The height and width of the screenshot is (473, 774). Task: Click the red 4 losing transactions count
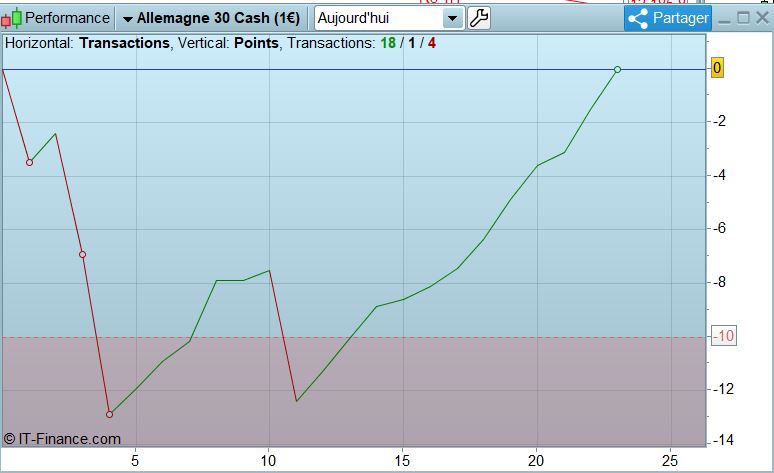431,43
